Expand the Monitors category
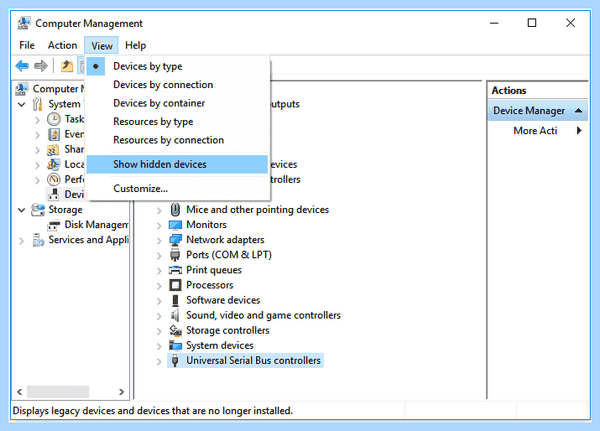The image size is (600, 431). tap(159, 225)
